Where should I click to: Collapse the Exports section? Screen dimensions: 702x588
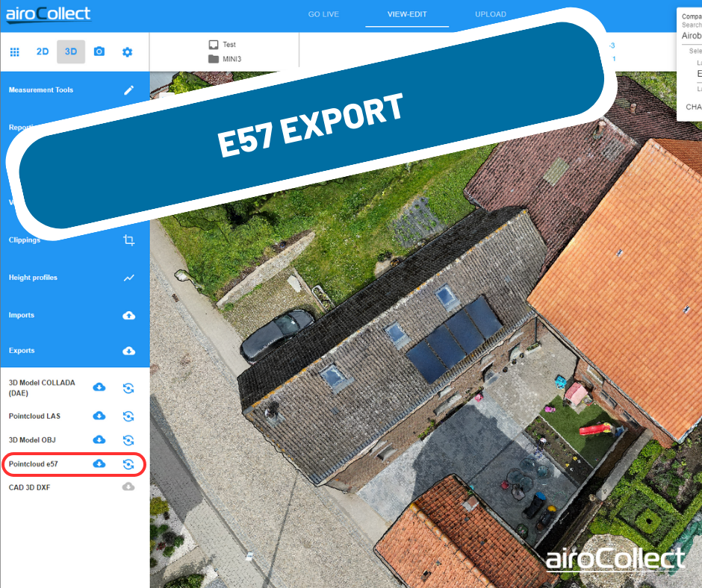click(128, 351)
